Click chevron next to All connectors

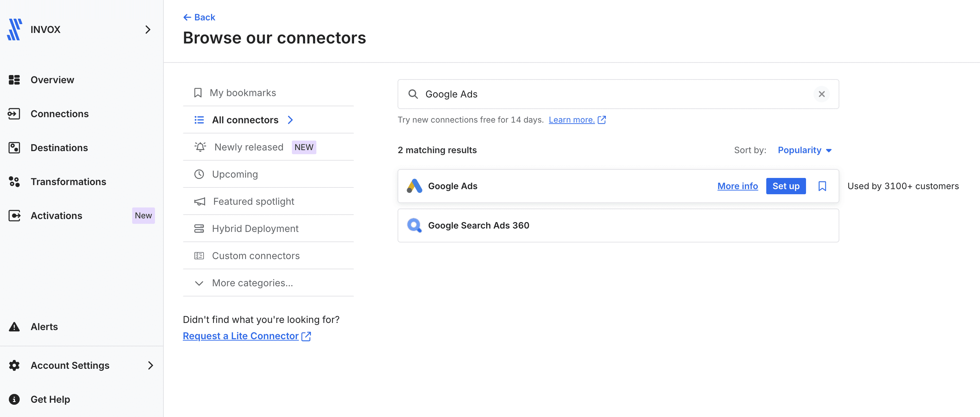click(x=290, y=120)
